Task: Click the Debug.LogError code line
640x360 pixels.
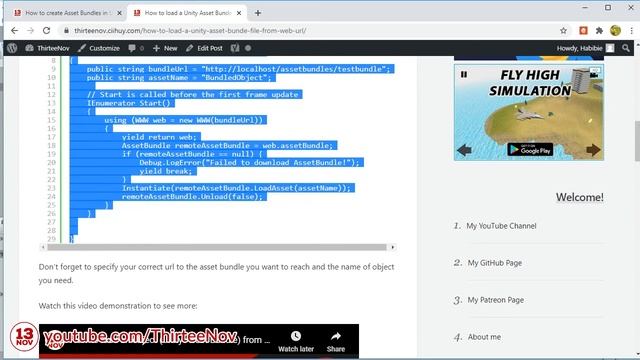Action: 249,162
